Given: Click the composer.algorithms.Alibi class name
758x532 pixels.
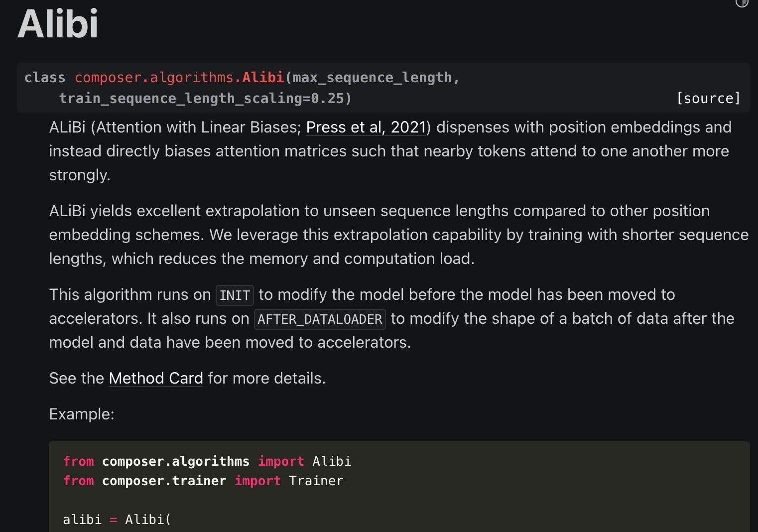Looking at the screenshot, I should click(x=179, y=78).
